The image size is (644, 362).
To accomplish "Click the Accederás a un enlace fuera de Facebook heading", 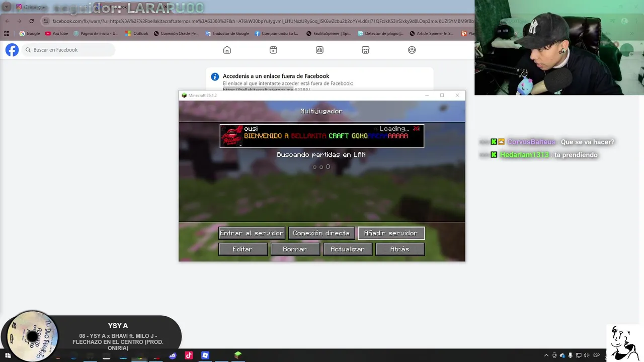I will (276, 76).
